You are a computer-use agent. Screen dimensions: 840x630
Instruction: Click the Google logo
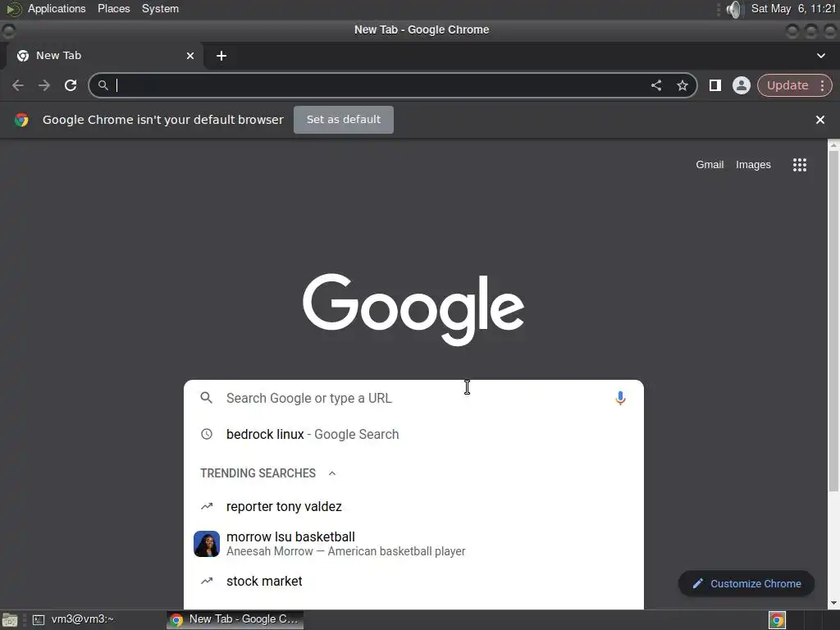pyautogui.click(x=413, y=309)
